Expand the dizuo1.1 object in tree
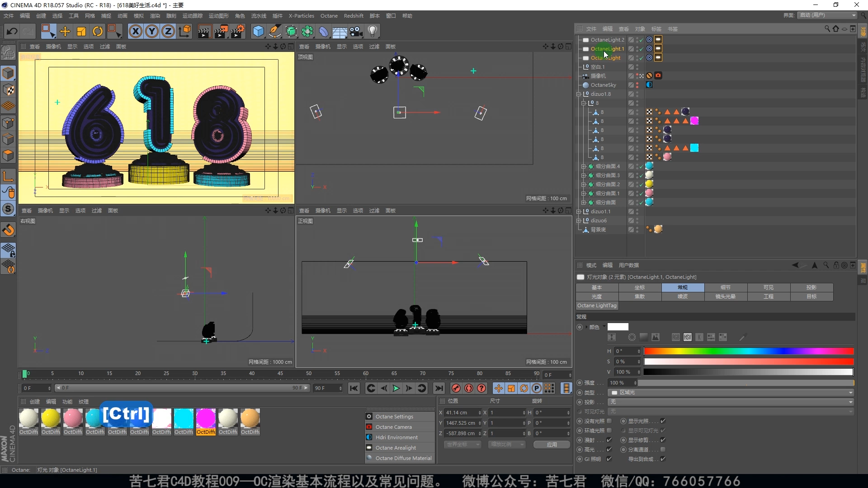868x488 pixels. (579, 211)
